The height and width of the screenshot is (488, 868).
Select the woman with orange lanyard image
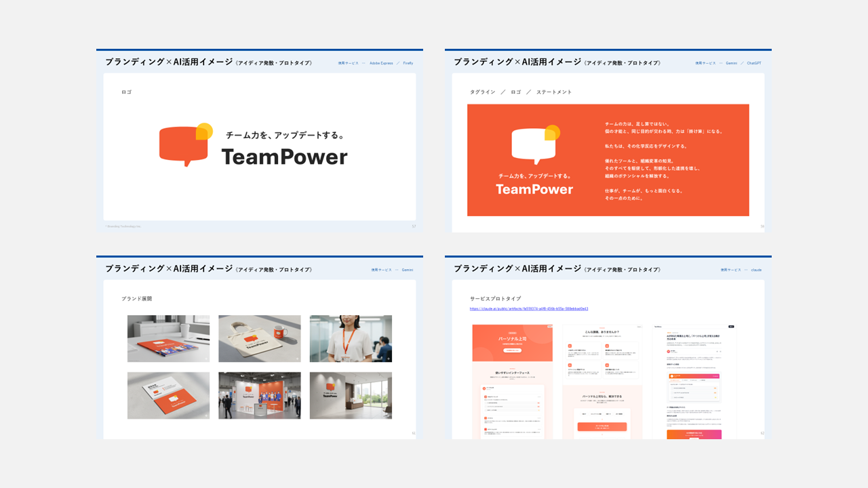pos(351,339)
